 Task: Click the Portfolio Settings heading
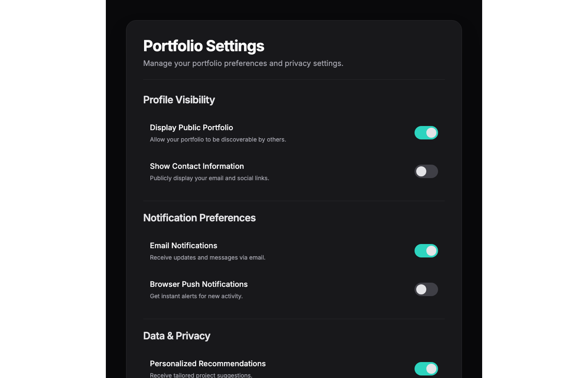tap(204, 46)
